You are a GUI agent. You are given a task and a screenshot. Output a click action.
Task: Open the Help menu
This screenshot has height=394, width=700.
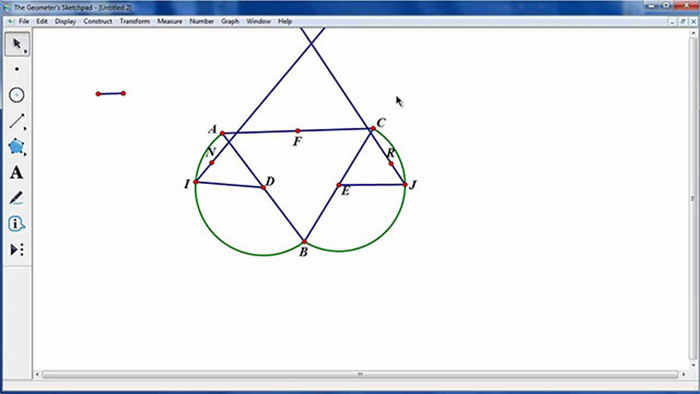(285, 21)
